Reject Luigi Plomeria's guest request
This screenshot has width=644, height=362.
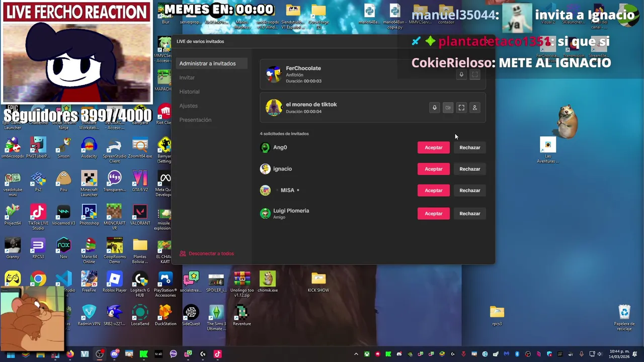[x=470, y=214]
